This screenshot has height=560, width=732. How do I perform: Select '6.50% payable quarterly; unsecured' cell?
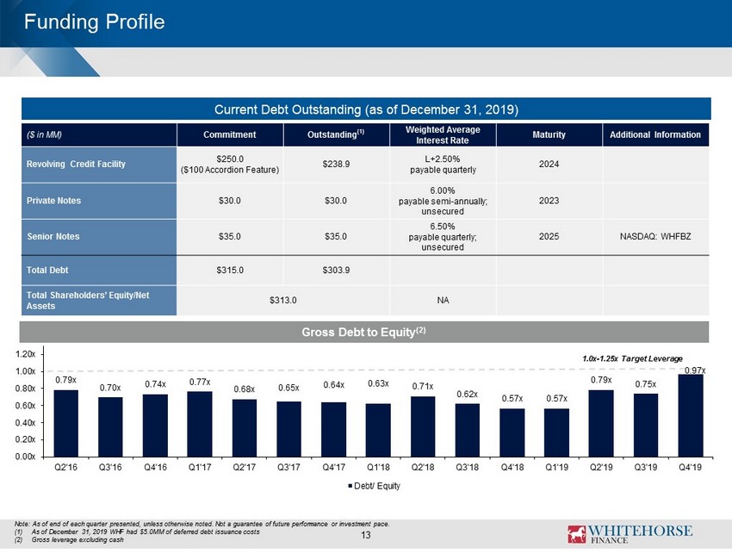tap(443, 237)
